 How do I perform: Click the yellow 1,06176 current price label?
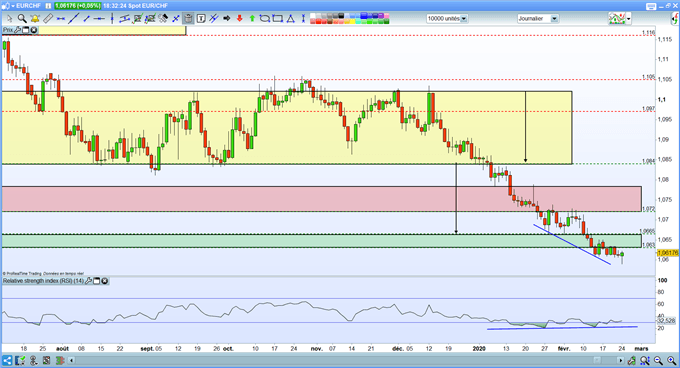pos(668,252)
